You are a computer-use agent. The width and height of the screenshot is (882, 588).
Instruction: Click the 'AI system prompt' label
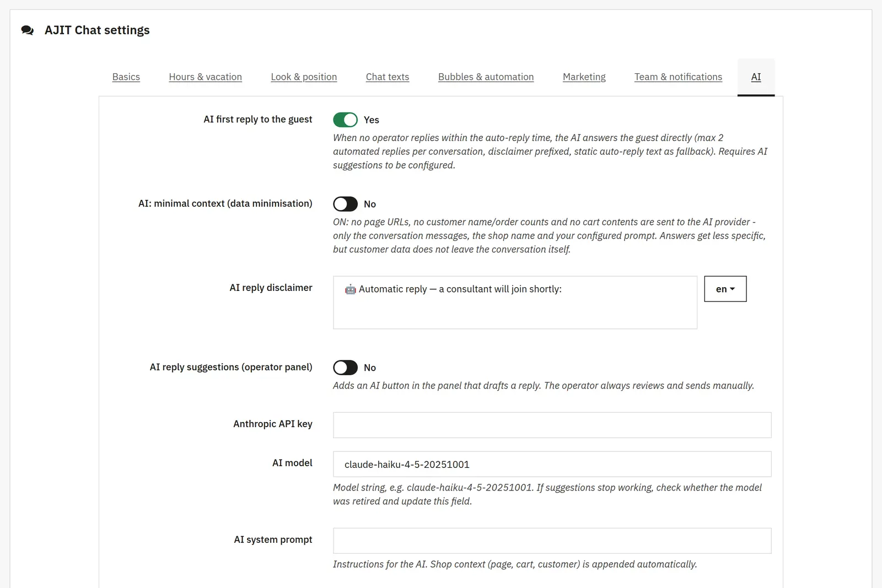coord(273,540)
